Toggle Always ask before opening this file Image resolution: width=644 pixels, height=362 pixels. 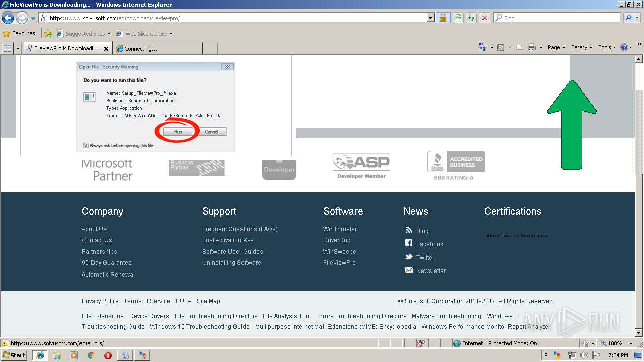tap(86, 146)
